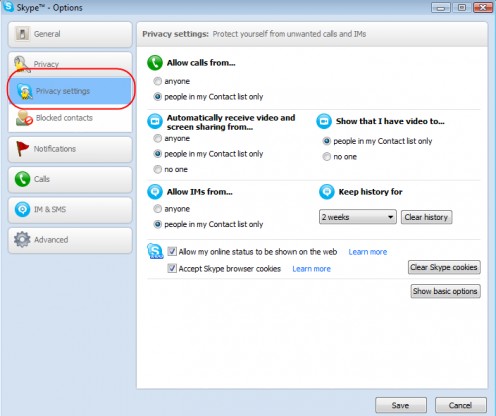The width and height of the screenshot is (496, 416).
Task: Select the Privacy settings sub-item
Action: 70,91
